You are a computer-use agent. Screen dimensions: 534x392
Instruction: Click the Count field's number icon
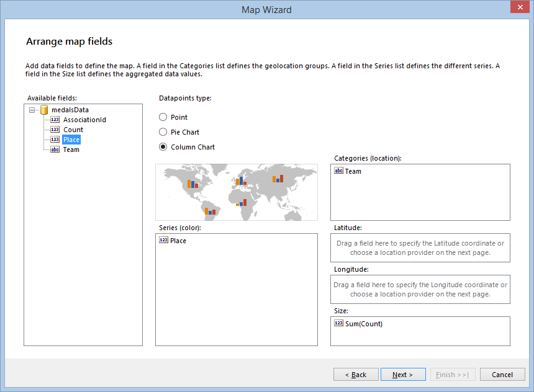point(53,130)
